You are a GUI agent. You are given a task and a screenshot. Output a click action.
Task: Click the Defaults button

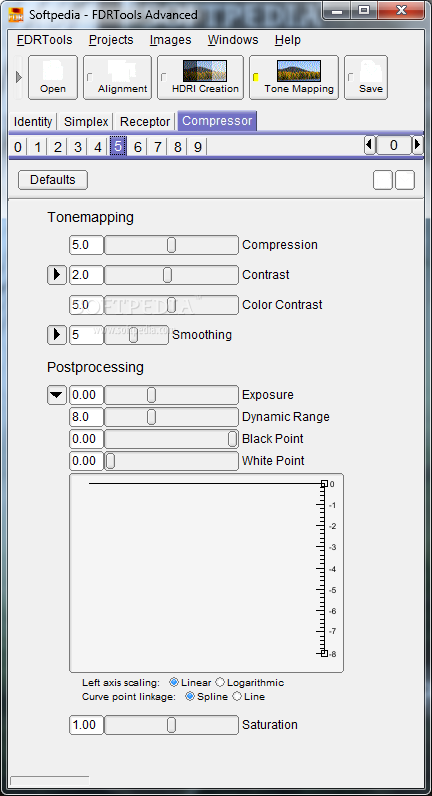(53, 180)
